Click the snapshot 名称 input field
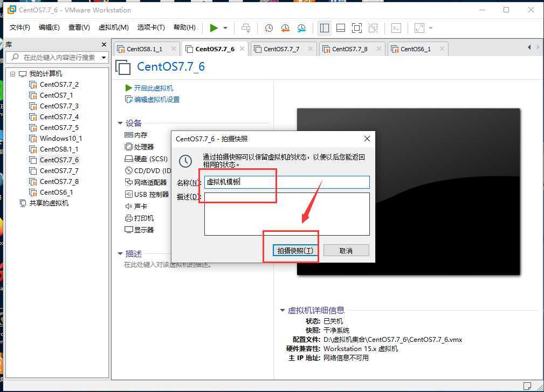Viewport: 544px width, 392px height. 287,182
